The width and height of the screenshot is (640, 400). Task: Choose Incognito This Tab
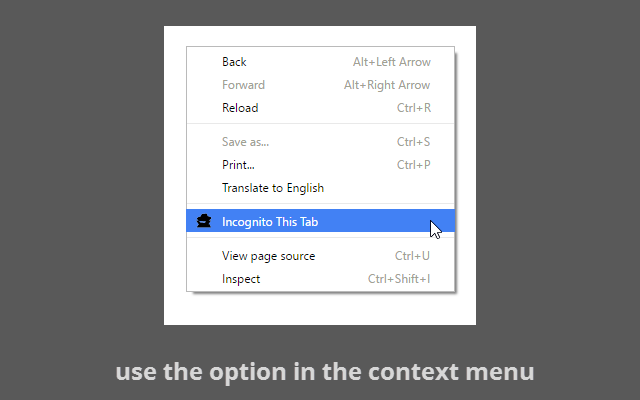(270, 222)
